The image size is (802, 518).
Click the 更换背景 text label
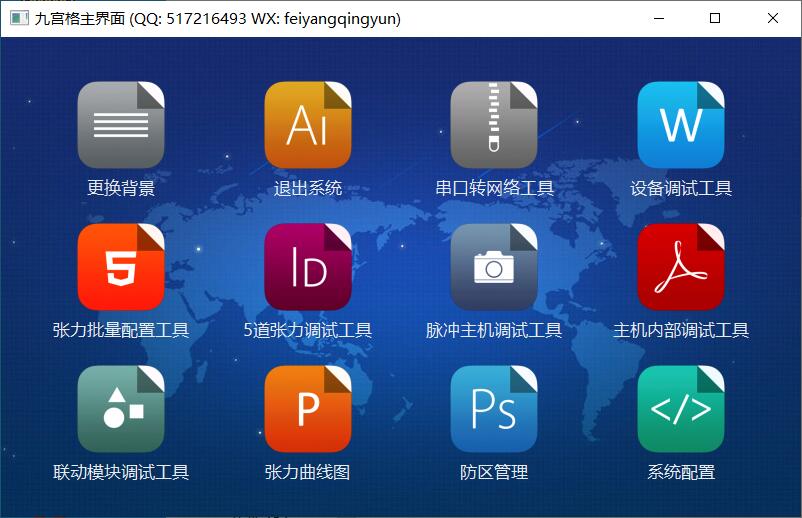click(120, 188)
